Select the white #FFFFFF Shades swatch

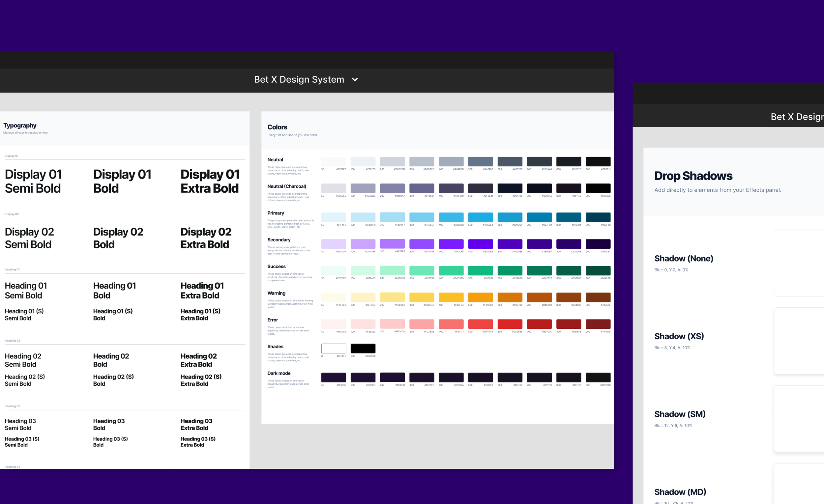(334, 348)
